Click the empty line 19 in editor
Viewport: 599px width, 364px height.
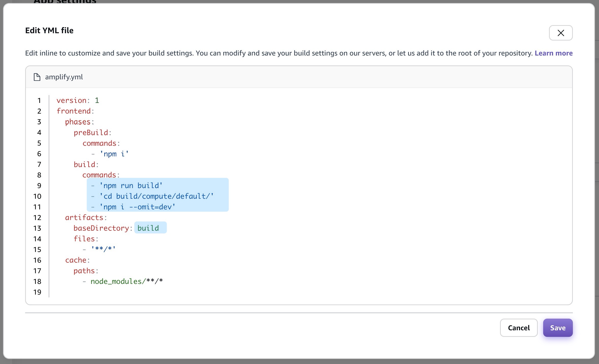coord(310,292)
